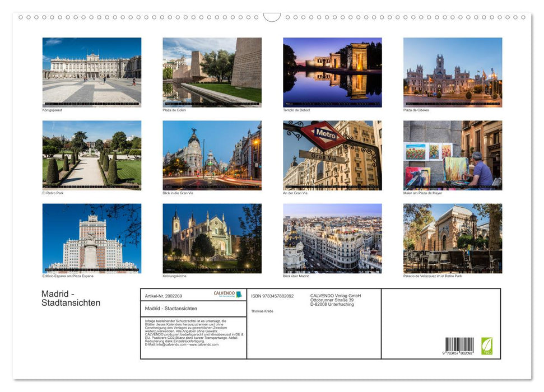Click the www.calvendo.com link
Viewport: 544px width, 392px height.
[x=205, y=346]
